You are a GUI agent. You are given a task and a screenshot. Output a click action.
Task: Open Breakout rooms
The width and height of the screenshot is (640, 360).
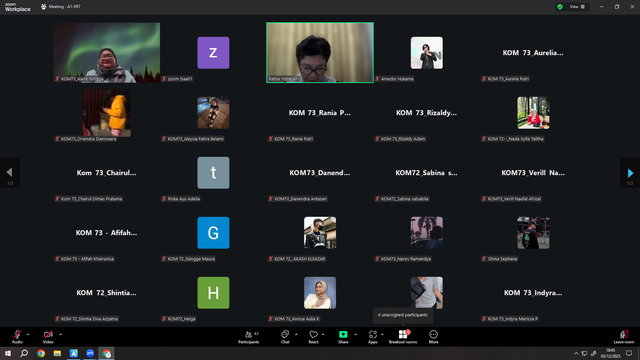[x=403, y=337]
